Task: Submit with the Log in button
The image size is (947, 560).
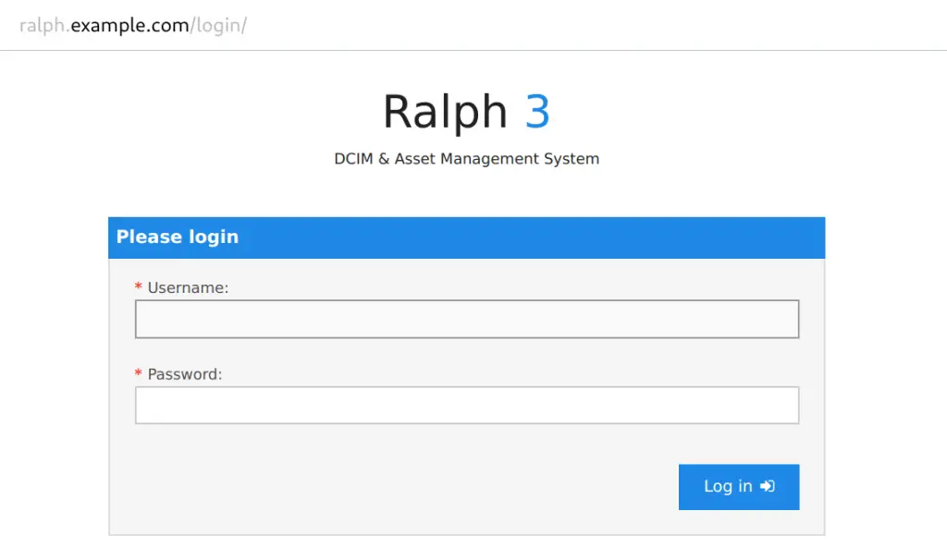Action: pyautogui.click(x=739, y=487)
